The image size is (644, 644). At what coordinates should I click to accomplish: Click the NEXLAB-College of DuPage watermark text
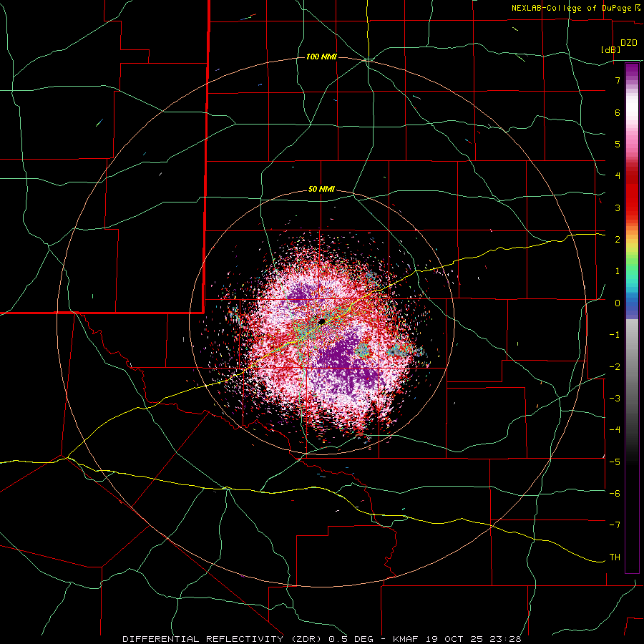(572, 8)
